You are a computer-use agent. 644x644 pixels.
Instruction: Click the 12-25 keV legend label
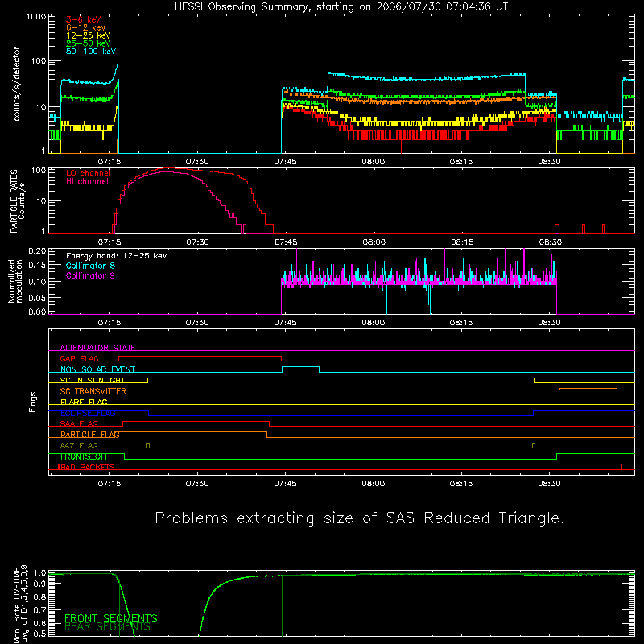(89, 35)
